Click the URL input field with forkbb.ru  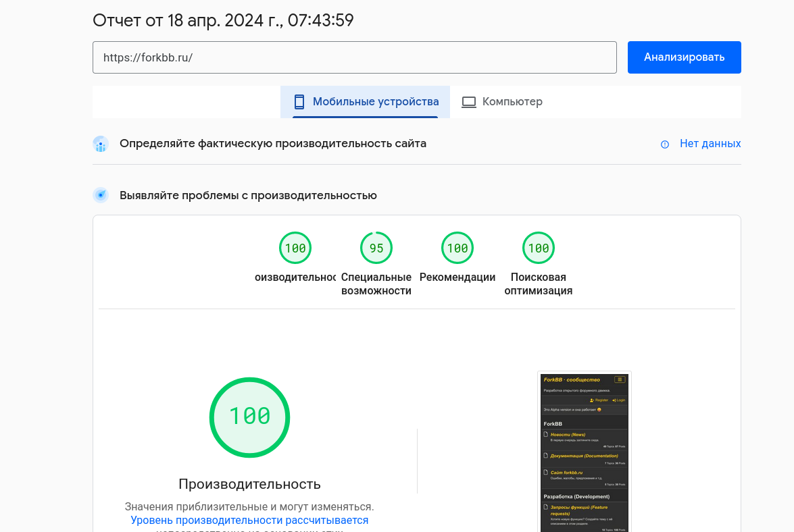click(x=355, y=57)
